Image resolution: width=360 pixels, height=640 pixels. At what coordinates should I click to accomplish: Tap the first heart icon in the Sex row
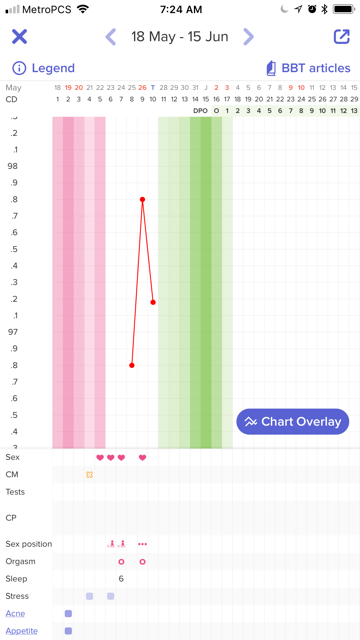(100, 458)
